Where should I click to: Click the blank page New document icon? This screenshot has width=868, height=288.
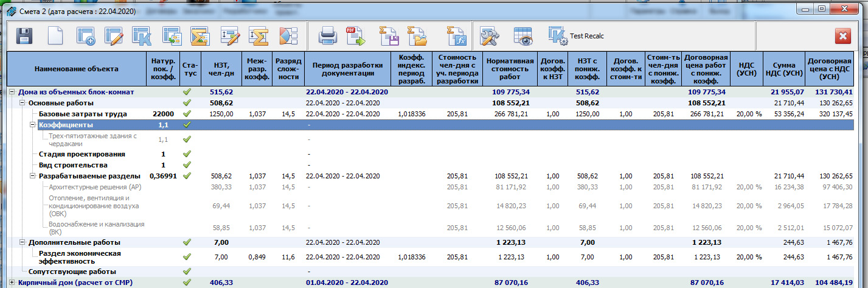pyautogui.click(x=55, y=36)
